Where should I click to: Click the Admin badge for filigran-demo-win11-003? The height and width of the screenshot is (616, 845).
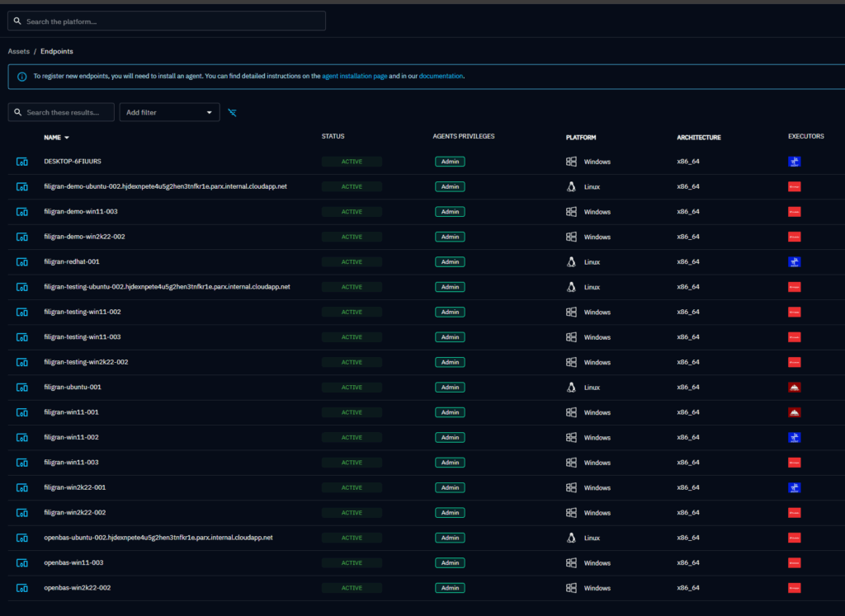[450, 212]
